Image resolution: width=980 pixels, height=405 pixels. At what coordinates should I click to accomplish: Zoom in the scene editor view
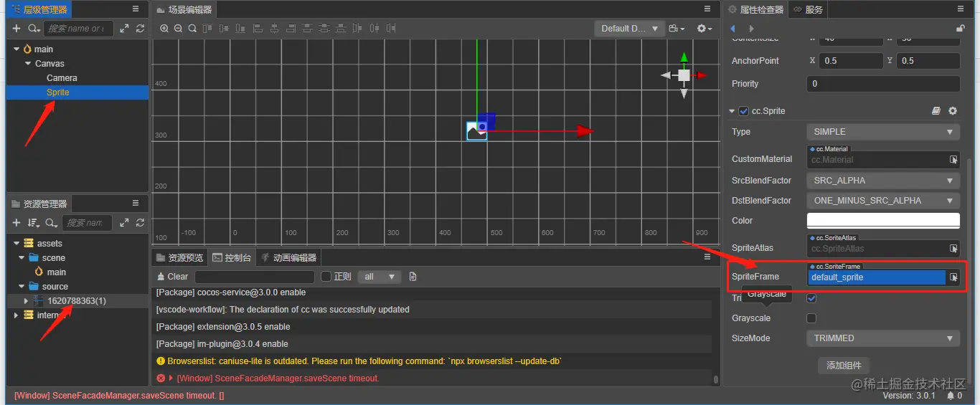[x=164, y=29]
